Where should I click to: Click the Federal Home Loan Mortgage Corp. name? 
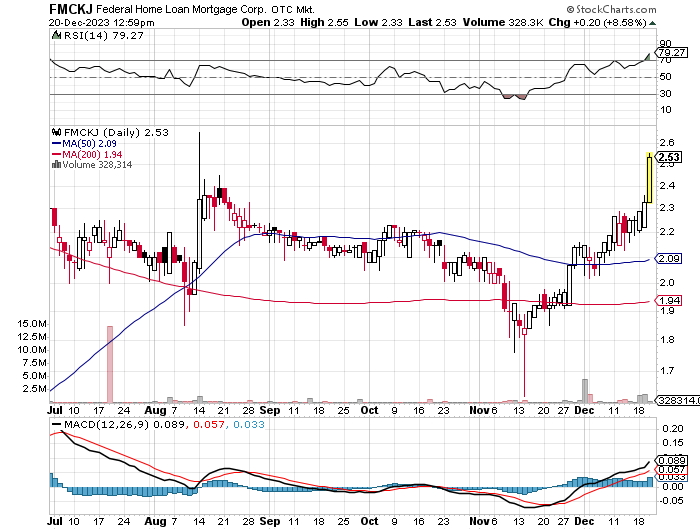(x=181, y=9)
